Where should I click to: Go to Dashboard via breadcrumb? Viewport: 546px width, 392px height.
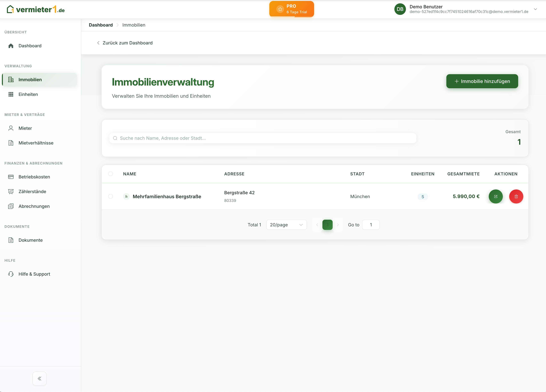(x=101, y=25)
